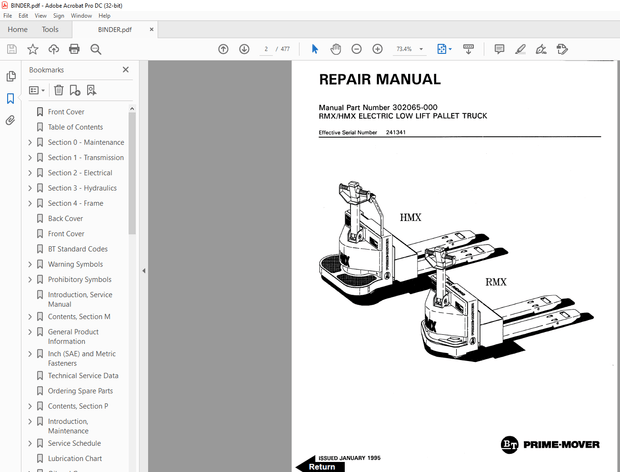Open the Help menu
The height and width of the screenshot is (472, 620).
(x=104, y=16)
